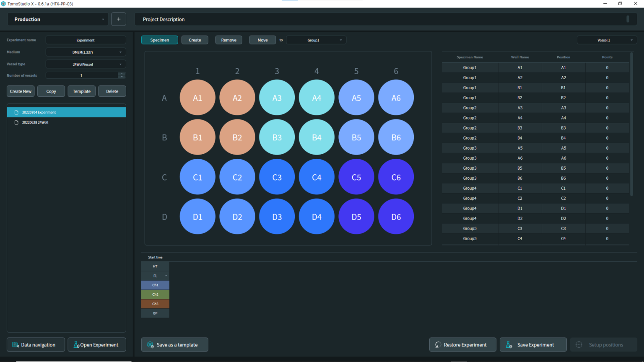Toggle well A1 on the plate
This screenshot has width=644, height=362.
[x=197, y=98]
